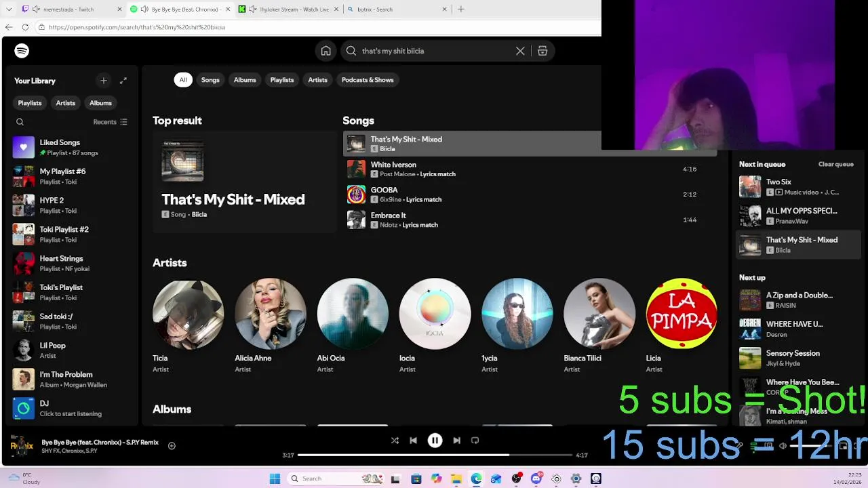
Task: Seek within the song progress bar
Action: (x=435, y=455)
